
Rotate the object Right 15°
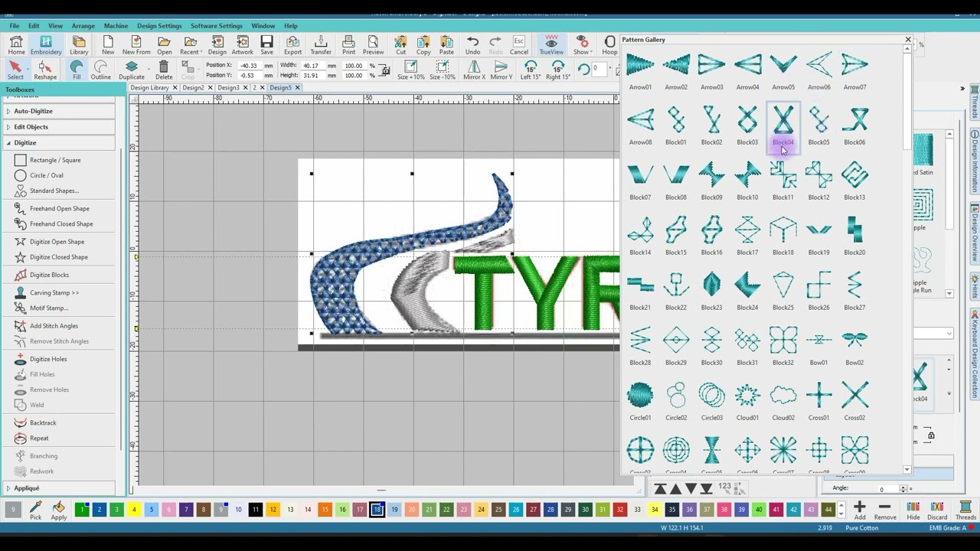[x=557, y=70]
